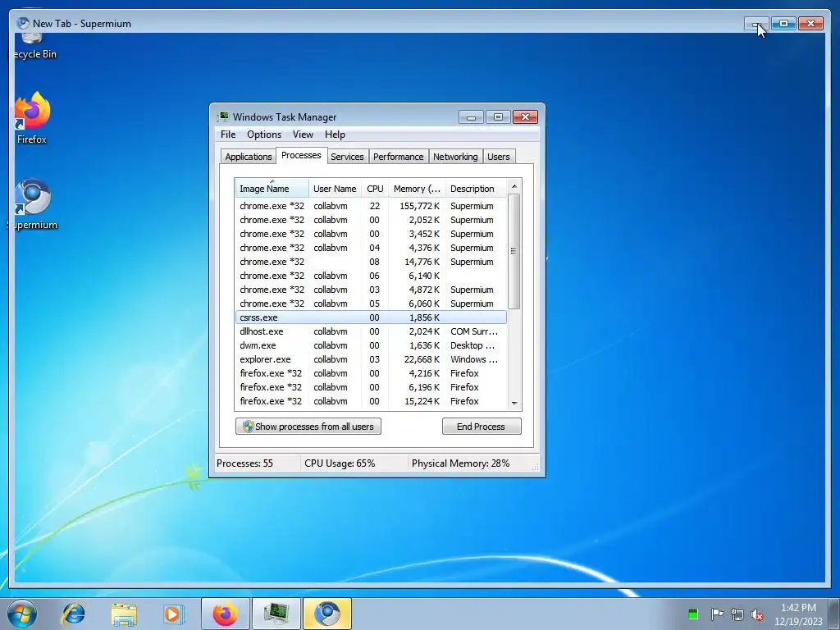
Task: Open Windows Media Player taskbar icon
Action: coord(174,614)
